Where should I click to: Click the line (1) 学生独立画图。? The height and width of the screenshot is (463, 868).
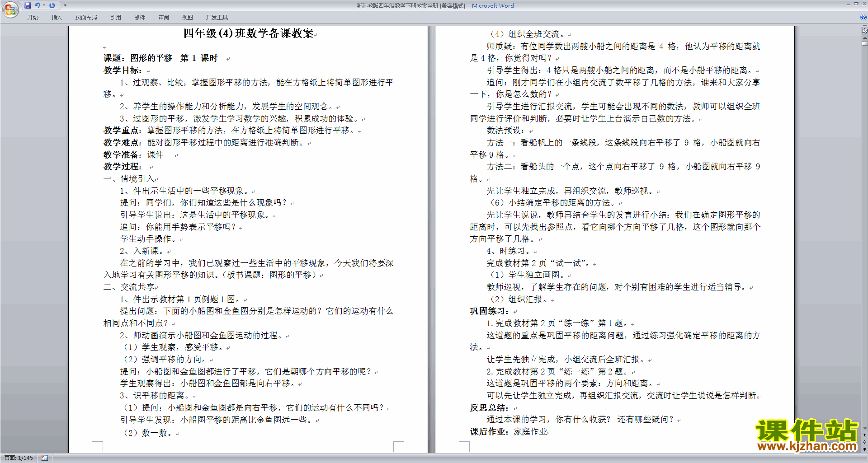[x=528, y=275]
